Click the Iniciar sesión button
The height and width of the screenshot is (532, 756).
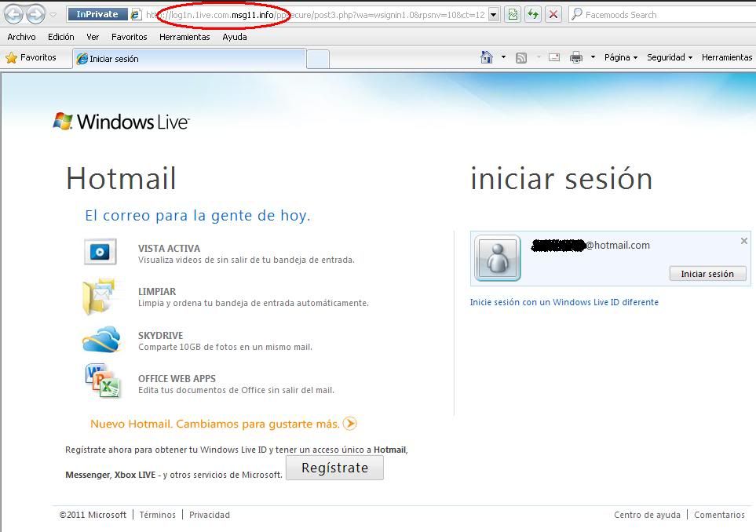point(707,274)
